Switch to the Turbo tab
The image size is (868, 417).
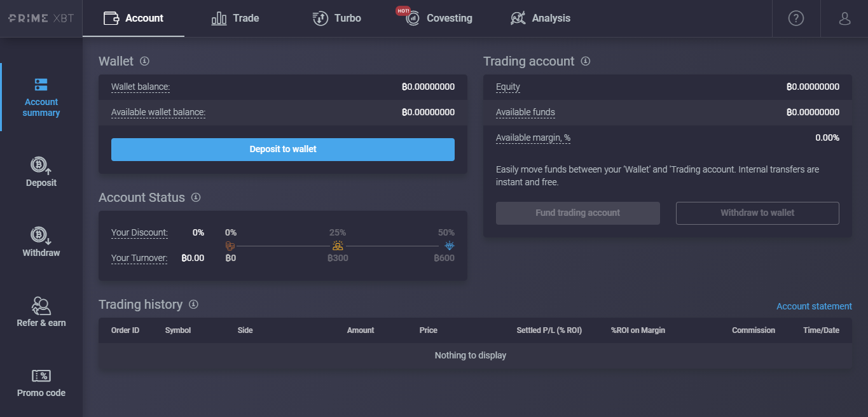(337, 18)
